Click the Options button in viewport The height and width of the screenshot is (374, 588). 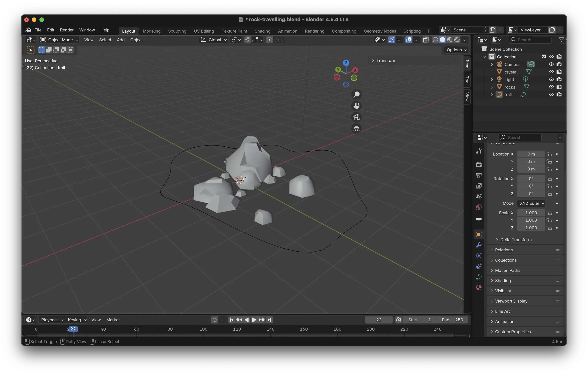456,50
